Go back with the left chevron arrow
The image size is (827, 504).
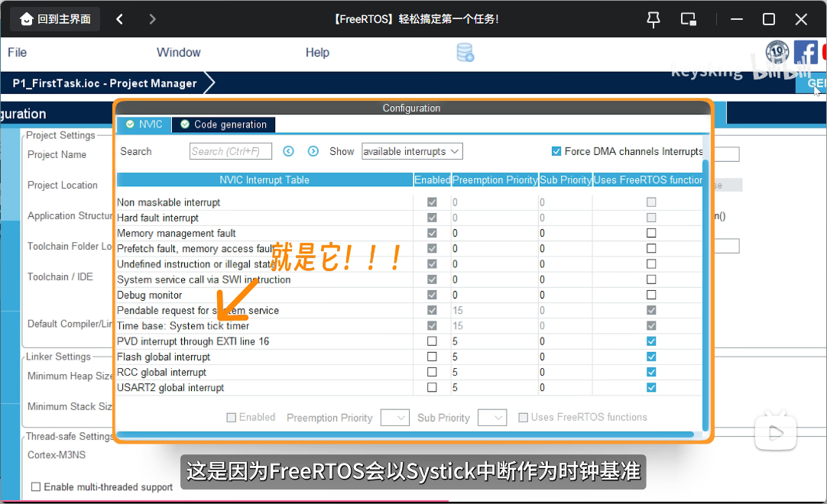click(x=120, y=20)
